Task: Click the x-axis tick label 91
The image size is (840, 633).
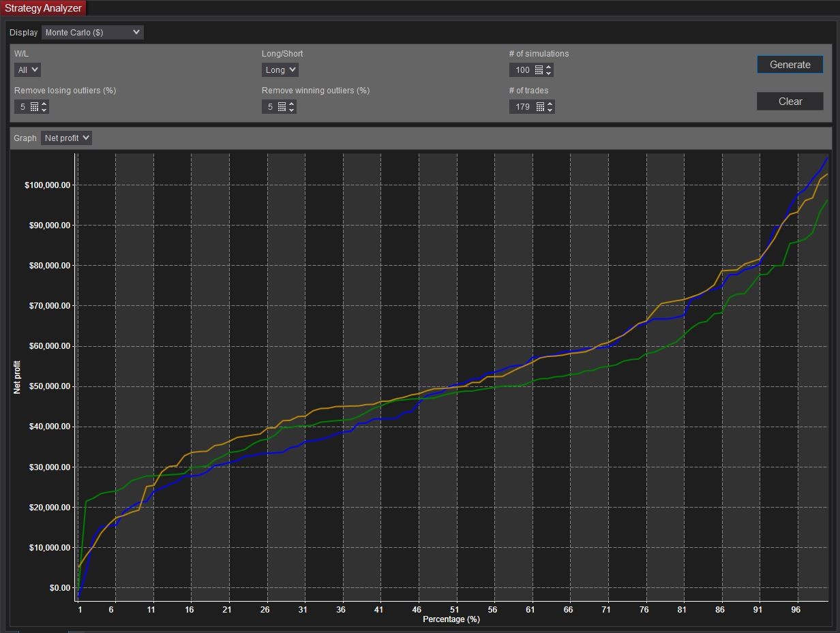Action: 757,610
